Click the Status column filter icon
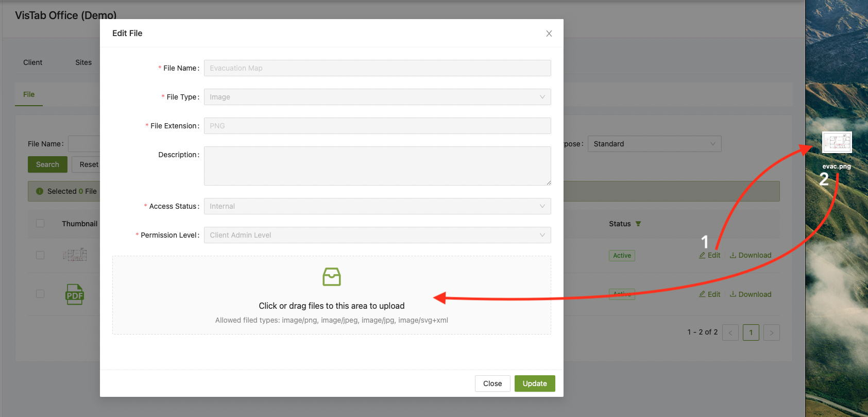This screenshot has width=868, height=417. coord(638,224)
